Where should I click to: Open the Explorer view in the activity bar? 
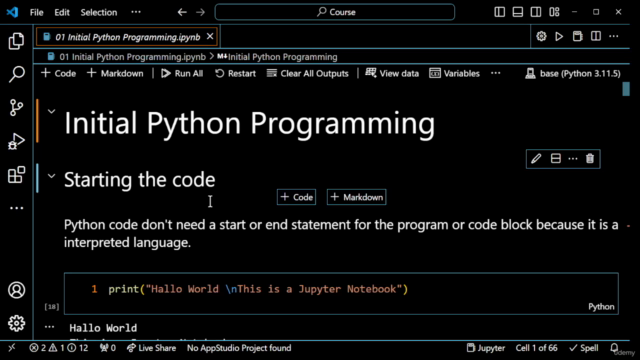16,41
